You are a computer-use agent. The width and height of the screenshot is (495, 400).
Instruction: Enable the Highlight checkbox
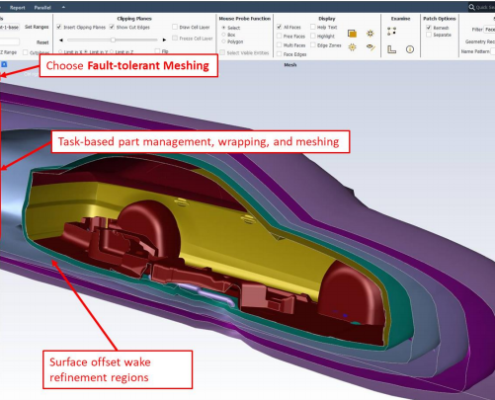[x=313, y=36]
